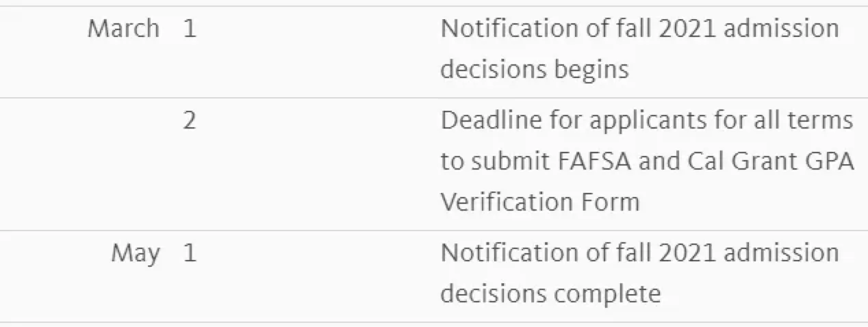Click "decisions" in the May 1 entry
868x327 pixels.
(x=493, y=293)
